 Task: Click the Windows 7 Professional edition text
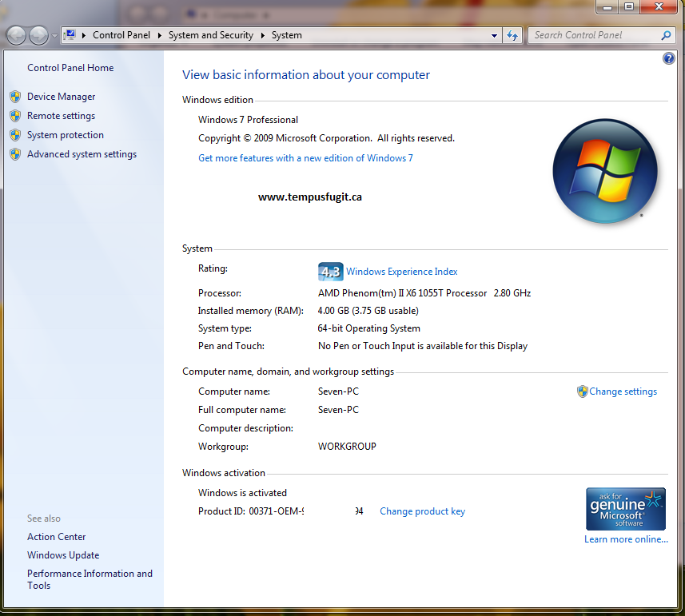248,120
